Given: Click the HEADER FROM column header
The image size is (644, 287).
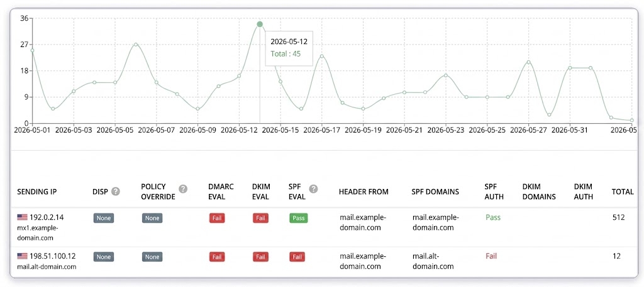Looking at the screenshot, I should pos(364,192).
